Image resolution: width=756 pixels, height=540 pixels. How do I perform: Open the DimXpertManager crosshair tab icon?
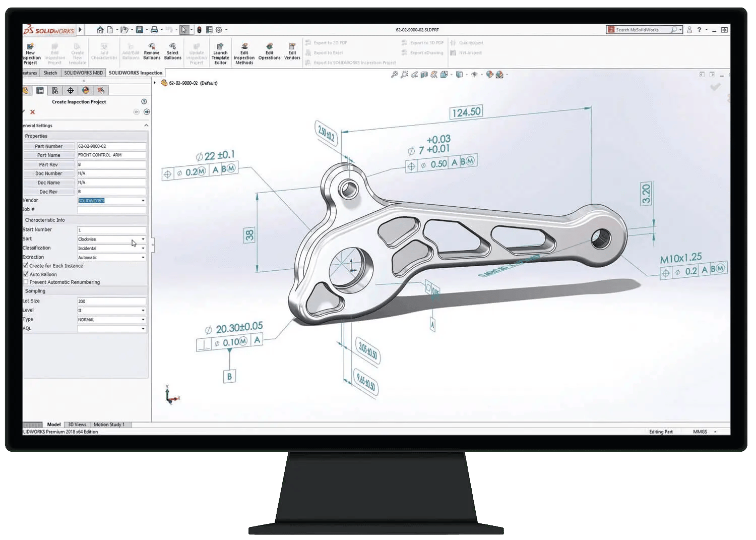click(x=71, y=90)
